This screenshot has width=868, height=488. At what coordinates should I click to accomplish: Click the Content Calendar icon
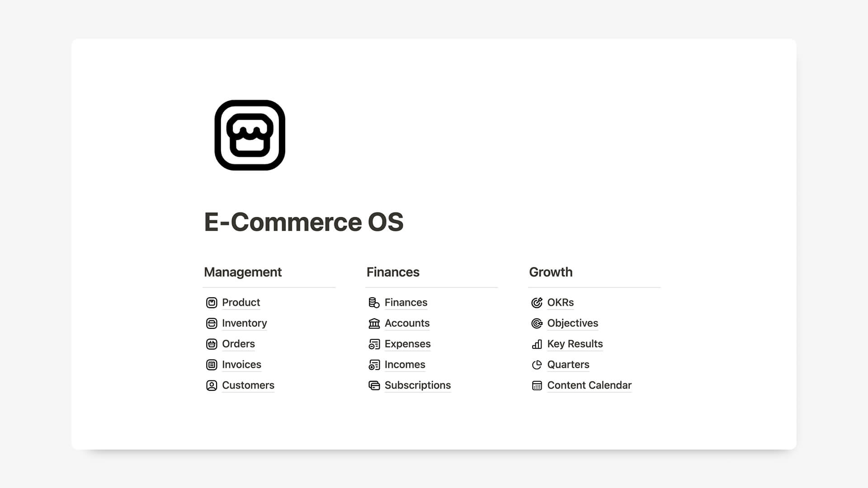pyautogui.click(x=537, y=385)
